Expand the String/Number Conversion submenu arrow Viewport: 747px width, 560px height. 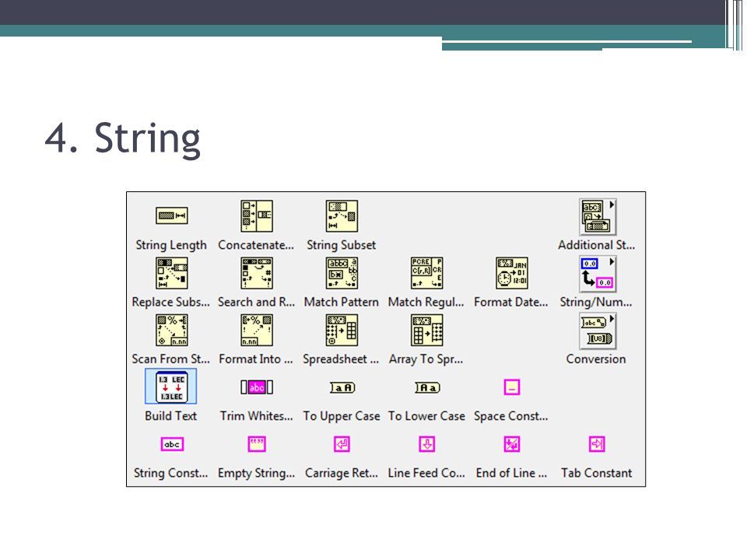(x=612, y=262)
